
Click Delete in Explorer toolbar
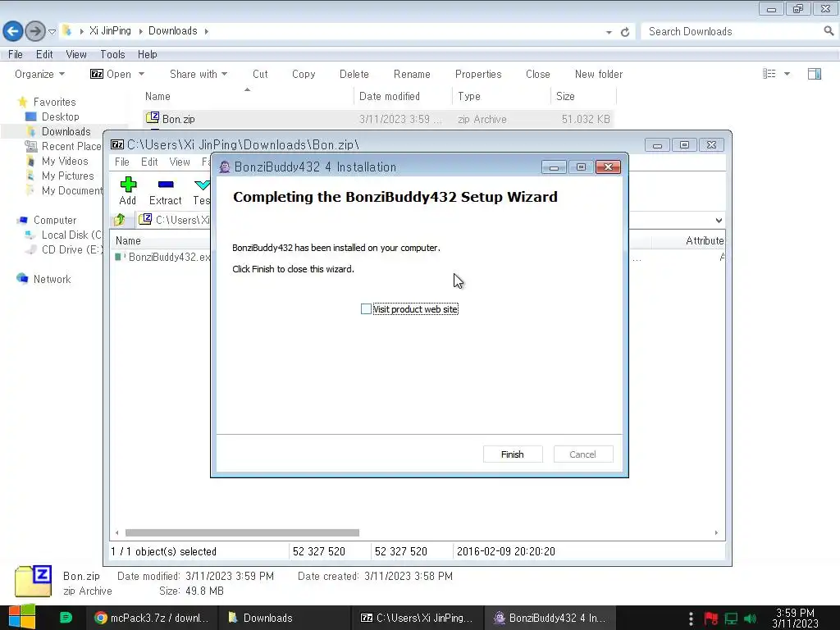[354, 74]
